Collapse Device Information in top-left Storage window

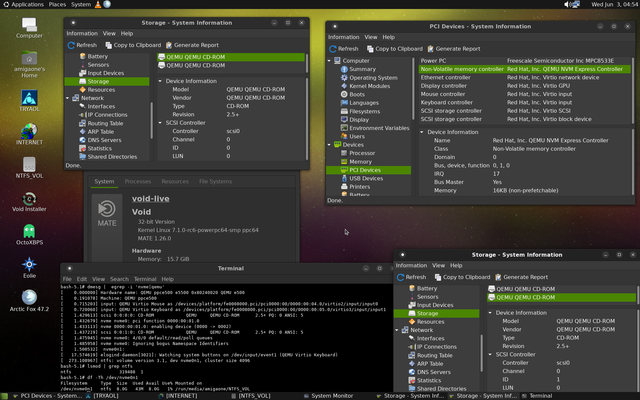(160, 81)
